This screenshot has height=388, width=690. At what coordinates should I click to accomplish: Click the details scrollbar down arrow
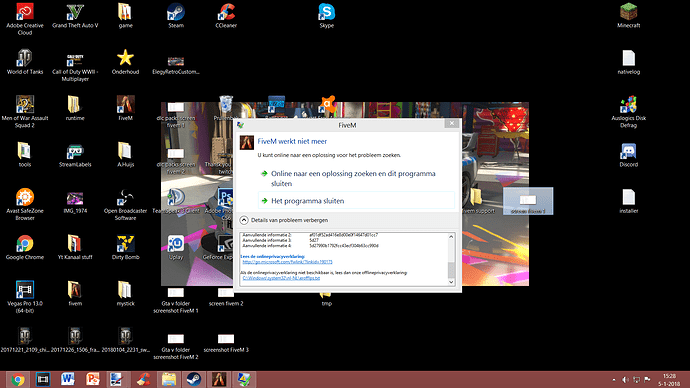pyautogui.click(x=451, y=282)
